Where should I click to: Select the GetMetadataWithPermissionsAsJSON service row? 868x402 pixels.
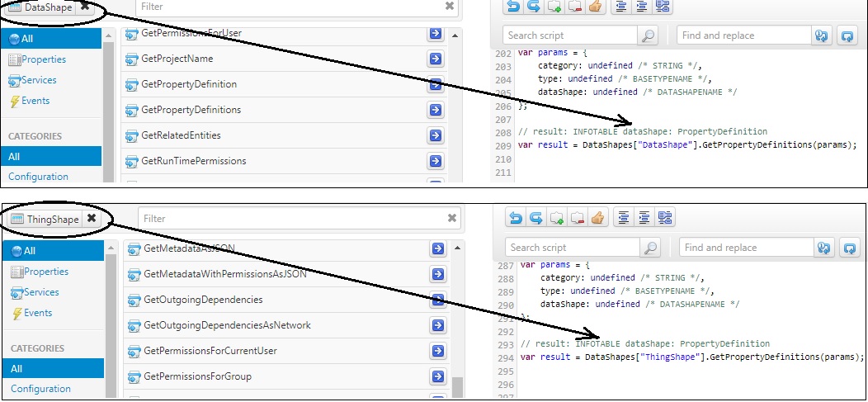[286, 273]
